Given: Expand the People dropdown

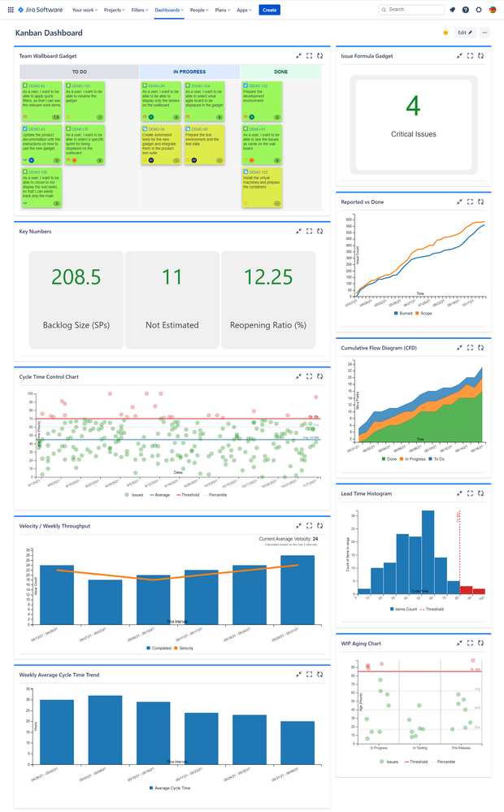Looking at the screenshot, I should [199, 10].
